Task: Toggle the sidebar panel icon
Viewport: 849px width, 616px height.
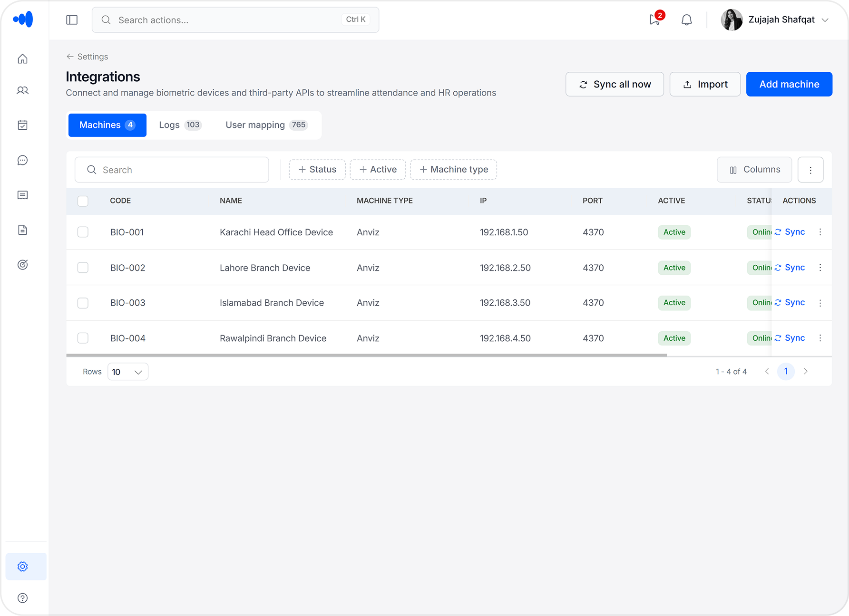Action: 72,19
